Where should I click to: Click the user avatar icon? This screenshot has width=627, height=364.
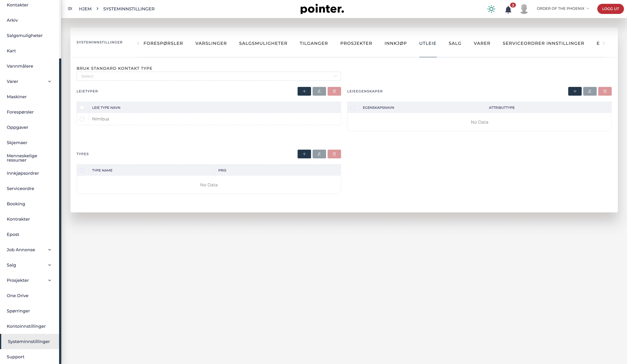pos(524,9)
